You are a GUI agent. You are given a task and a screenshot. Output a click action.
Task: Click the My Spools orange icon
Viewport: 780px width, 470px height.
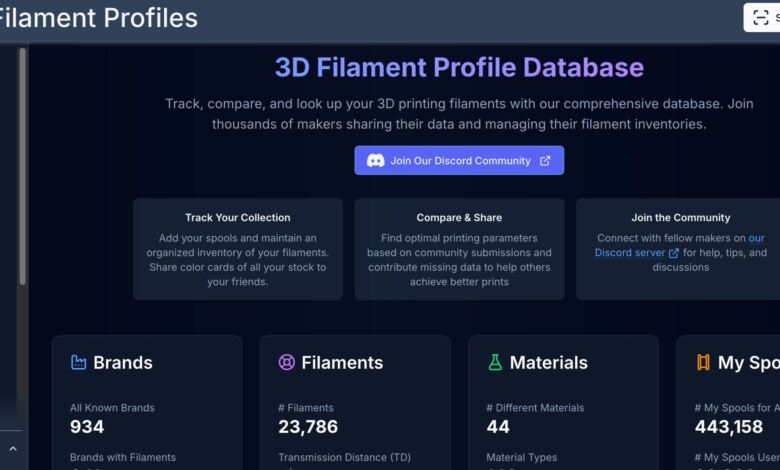tap(703, 363)
